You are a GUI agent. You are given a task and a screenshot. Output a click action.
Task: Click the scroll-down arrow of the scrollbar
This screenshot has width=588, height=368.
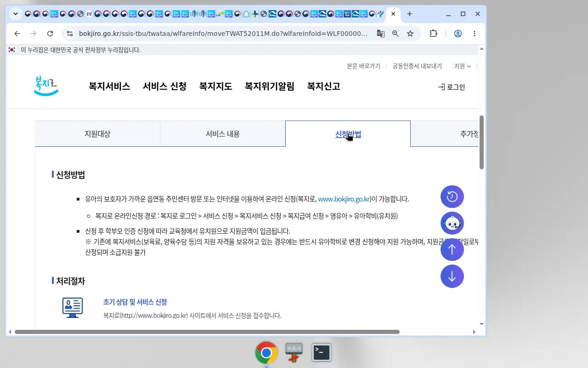click(x=481, y=324)
